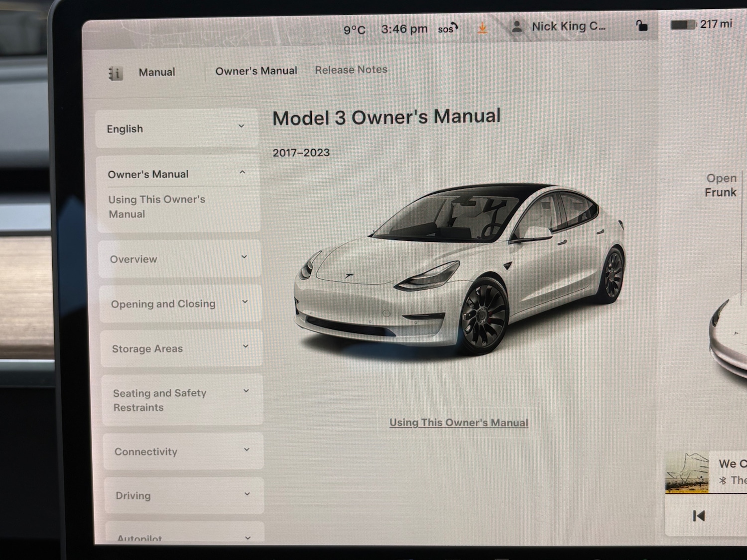The width and height of the screenshot is (747, 560).
Task: Tap the Manual book icon
Action: pyautogui.click(x=114, y=73)
